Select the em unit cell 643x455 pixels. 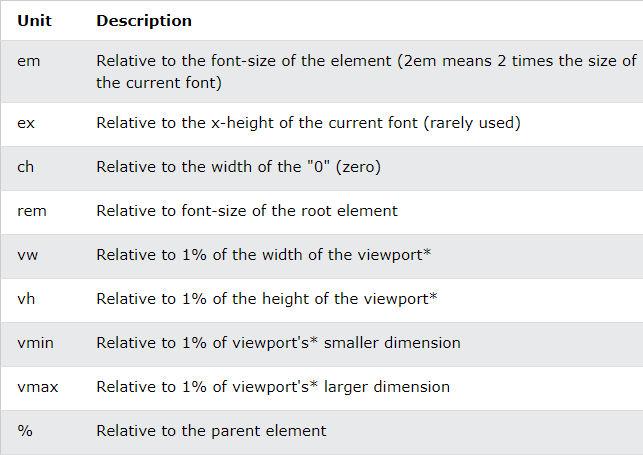click(x=29, y=61)
